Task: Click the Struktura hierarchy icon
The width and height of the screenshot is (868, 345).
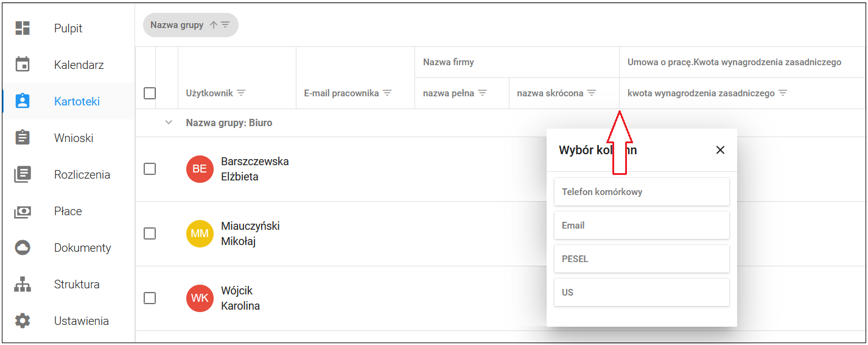Action: point(23,284)
